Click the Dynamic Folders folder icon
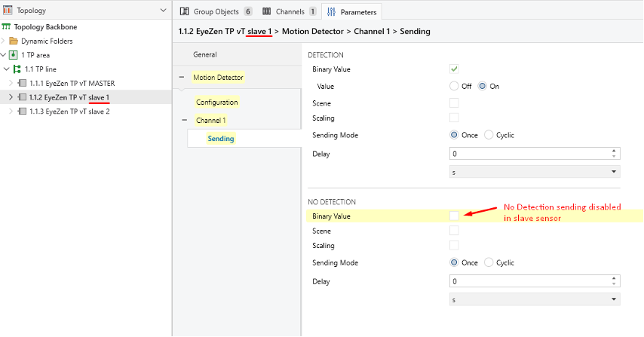Screen dimensions: 644x337 coord(14,41)
